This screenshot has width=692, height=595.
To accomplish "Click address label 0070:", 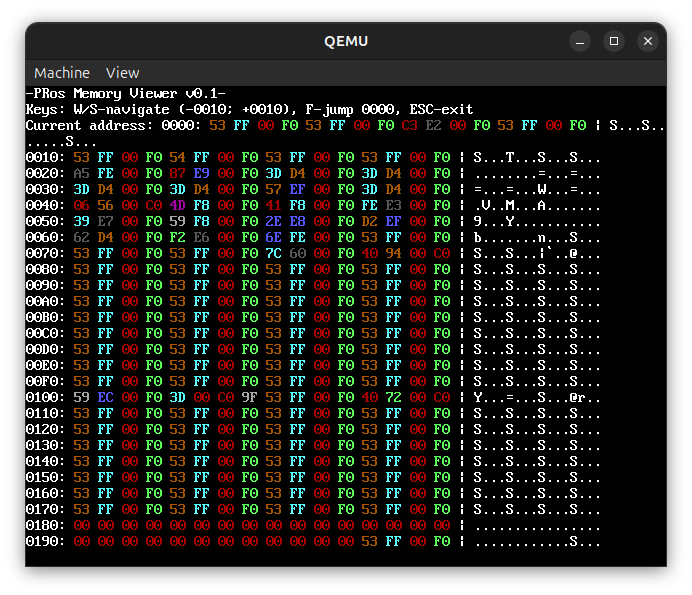I will coord(45,253).
